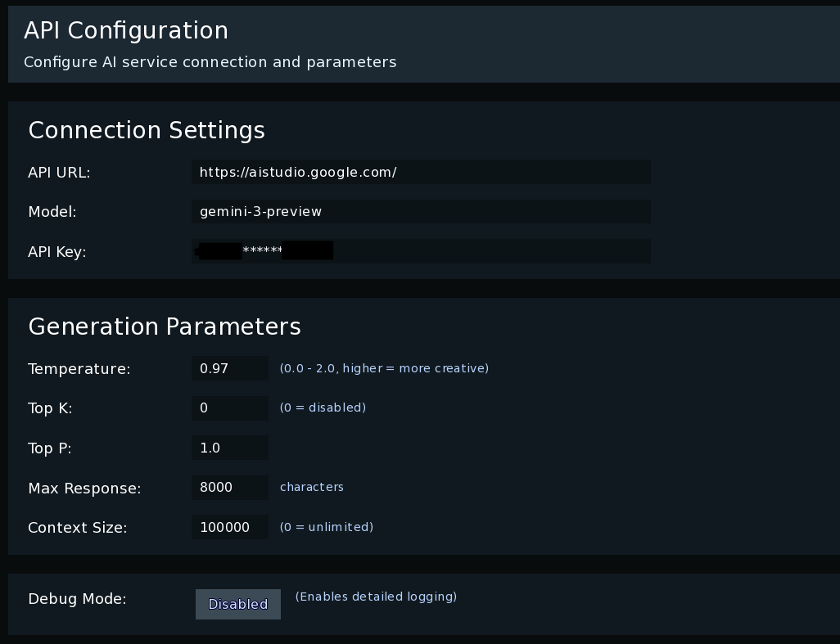Toggle Debug Mode with the Disabled button

[237, 604]
